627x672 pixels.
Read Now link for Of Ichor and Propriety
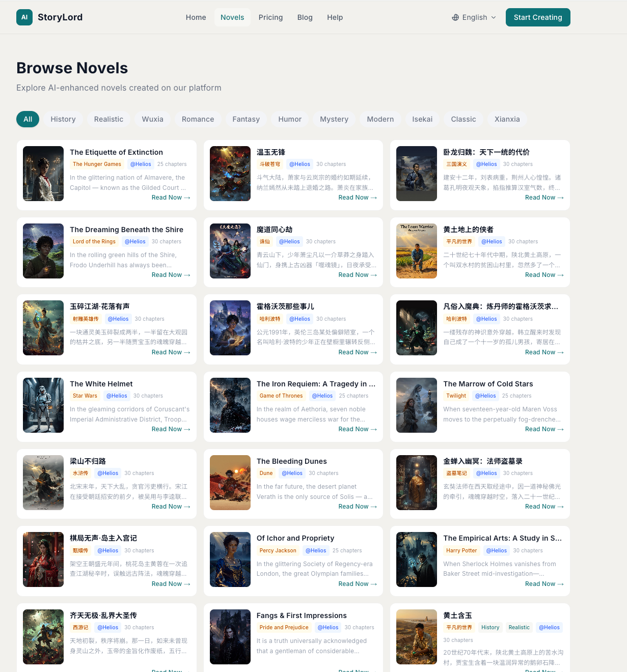pyautogui.click(x=358, y=584)
